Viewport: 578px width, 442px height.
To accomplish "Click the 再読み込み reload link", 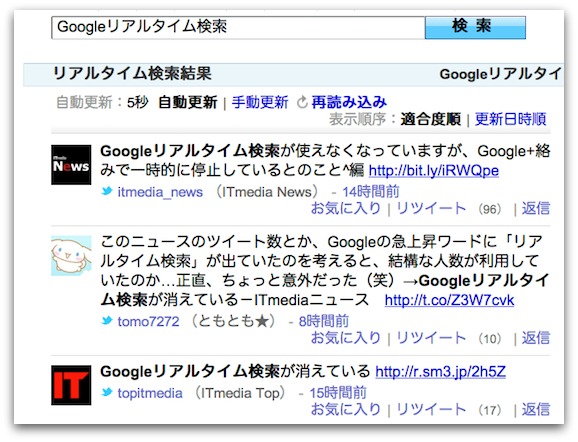I will pos(349,102).
